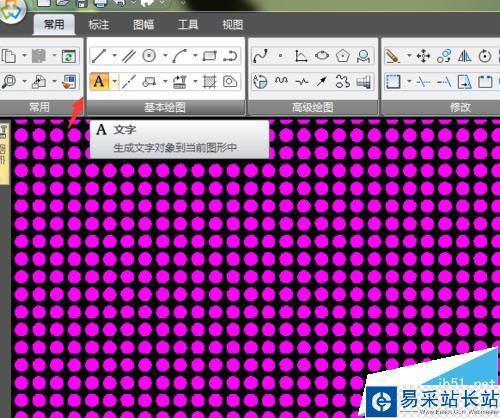
Task: Select the Trim tool
Action: [423, 82]
